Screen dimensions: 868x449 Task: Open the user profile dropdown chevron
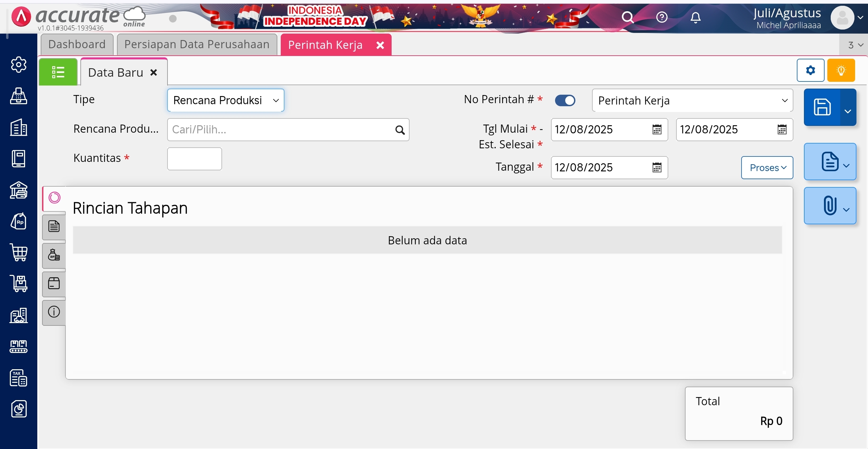coord(861,17)
